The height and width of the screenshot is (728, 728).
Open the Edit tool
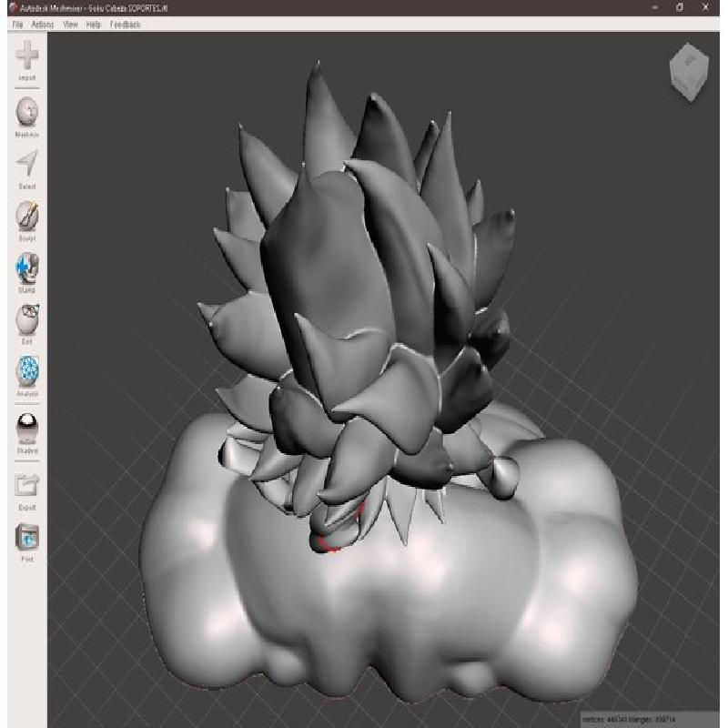[27, 324]
